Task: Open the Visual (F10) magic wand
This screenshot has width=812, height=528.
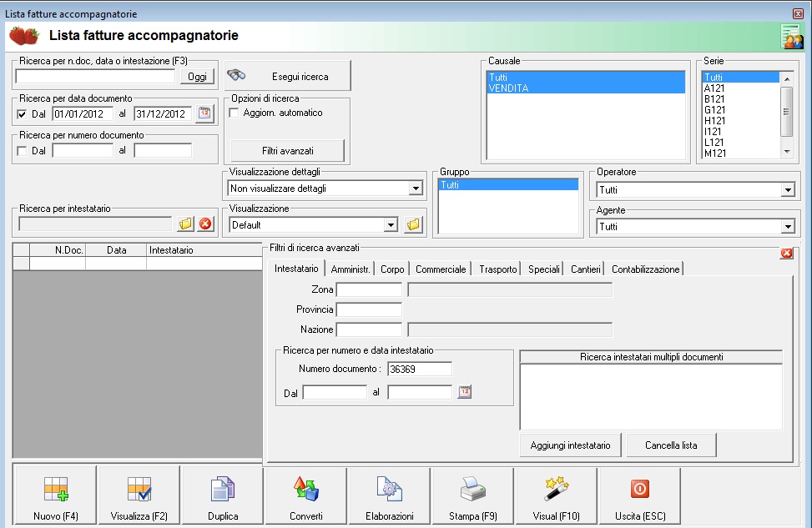Action: pyautogui.click(x=556, y=490)
